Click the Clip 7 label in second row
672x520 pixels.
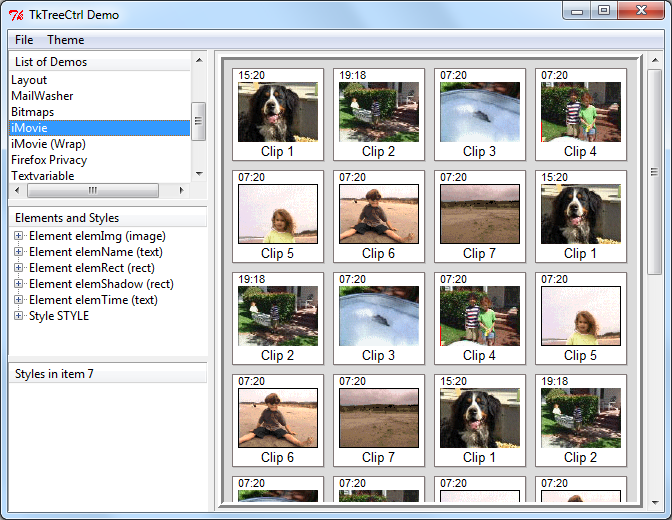point(479,253)
